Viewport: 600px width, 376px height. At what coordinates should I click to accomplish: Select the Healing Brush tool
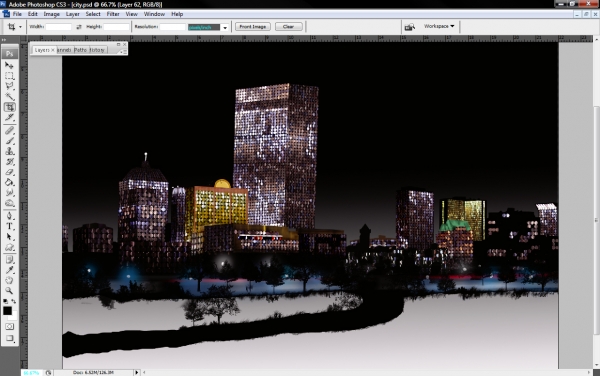9,131
